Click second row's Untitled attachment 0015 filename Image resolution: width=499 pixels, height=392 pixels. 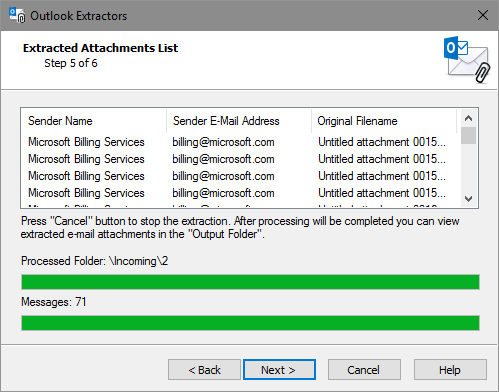pyautogui.click(x=382, y=159)
